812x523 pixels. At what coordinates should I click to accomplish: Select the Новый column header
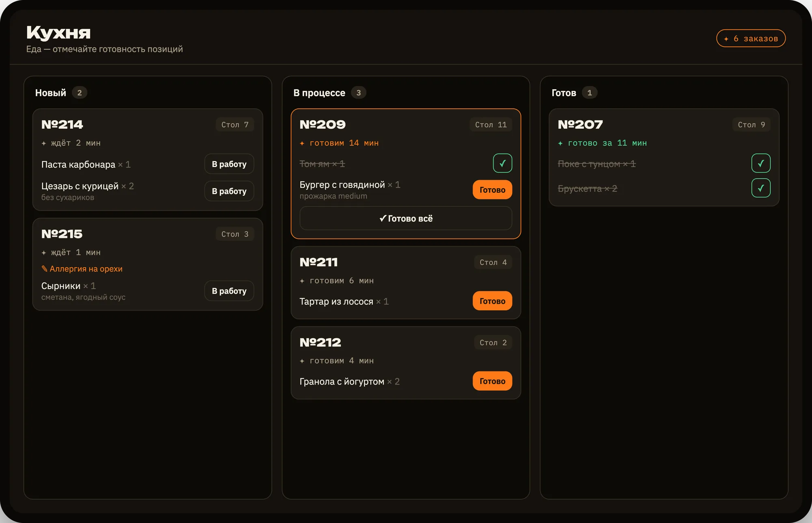pyautogui.click(x=50, y=93)
